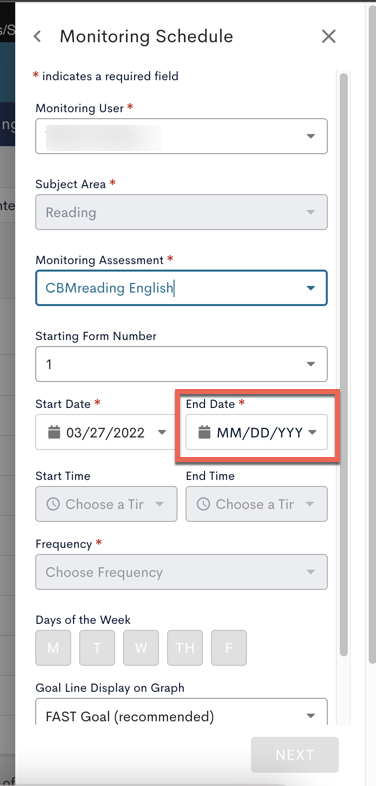Click the panel's vertical scrollbar
Image resolution: width=376 pixels, height=786 pixels.
point(343,363)
